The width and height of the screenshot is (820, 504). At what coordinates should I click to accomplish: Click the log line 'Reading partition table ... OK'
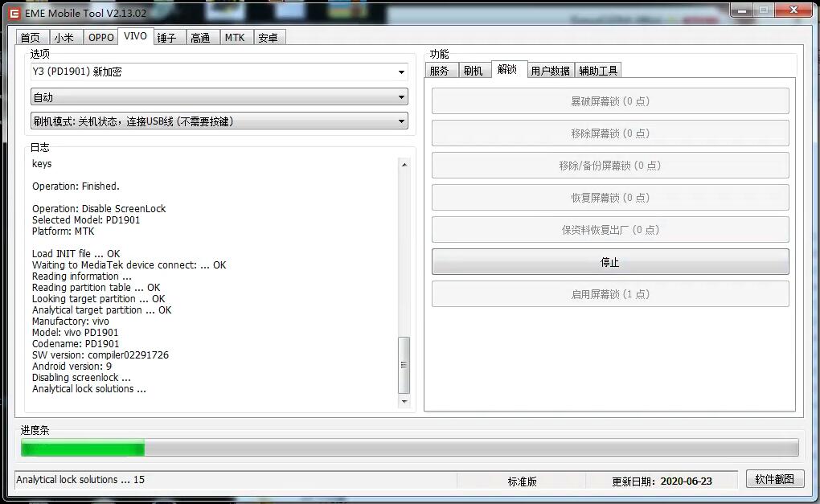click(x=96, y=288)
